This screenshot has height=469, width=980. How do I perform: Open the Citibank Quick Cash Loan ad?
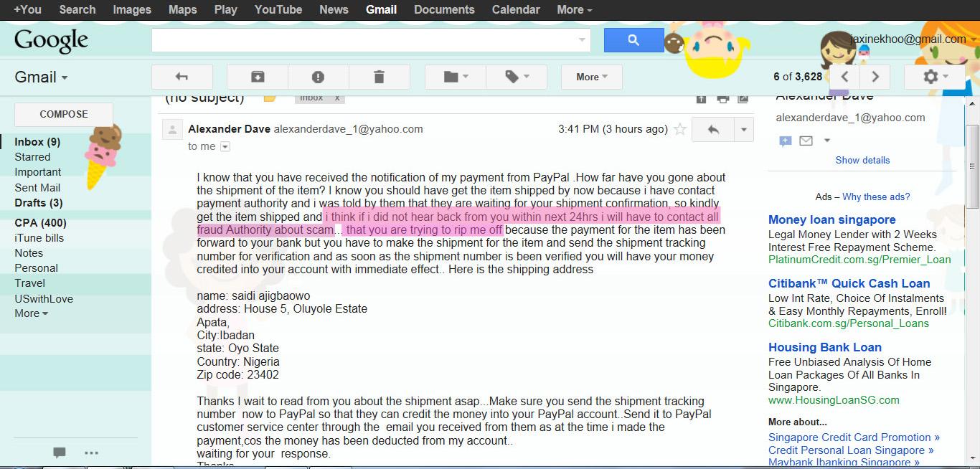(849, 283)
